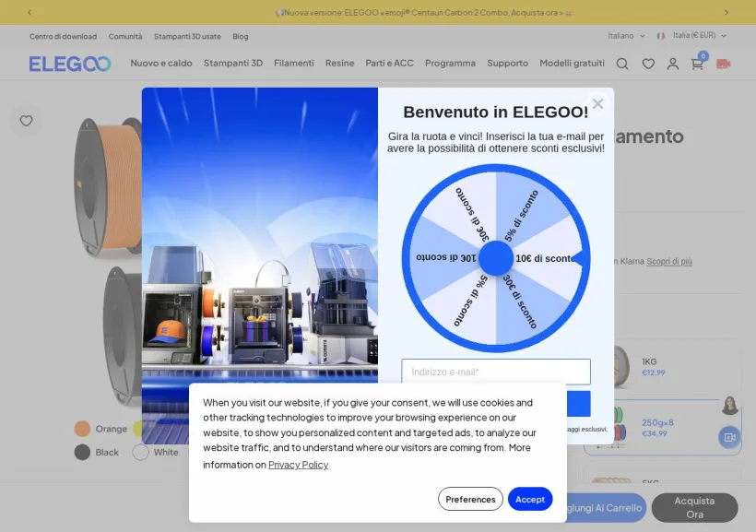Click the ELEGOO logo
Image resolution: width=756 pixels, height=532 pixels.
70,64
